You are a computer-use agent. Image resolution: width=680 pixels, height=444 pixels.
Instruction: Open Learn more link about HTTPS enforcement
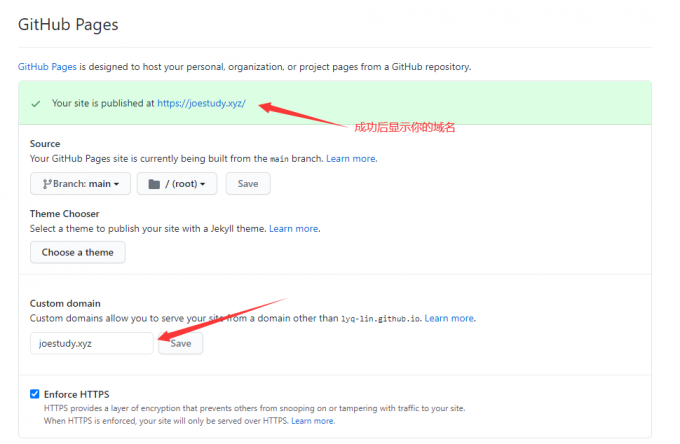[x=313, y=421]
